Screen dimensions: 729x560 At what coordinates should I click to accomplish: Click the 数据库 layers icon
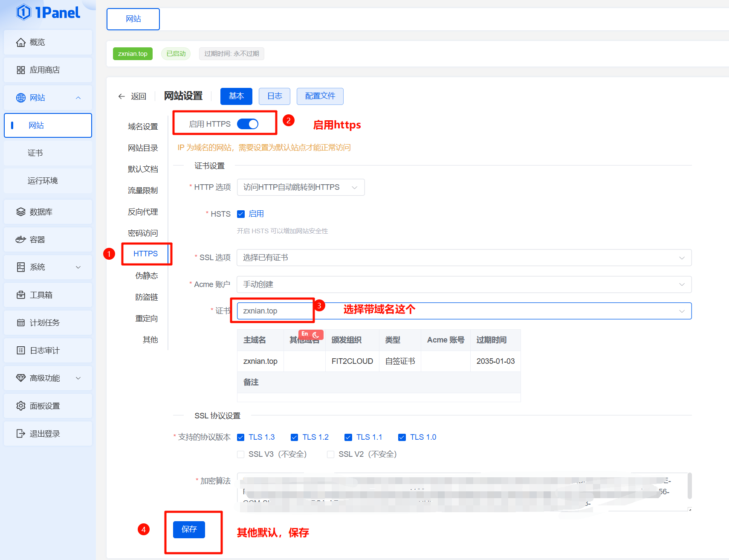[20, 212]
